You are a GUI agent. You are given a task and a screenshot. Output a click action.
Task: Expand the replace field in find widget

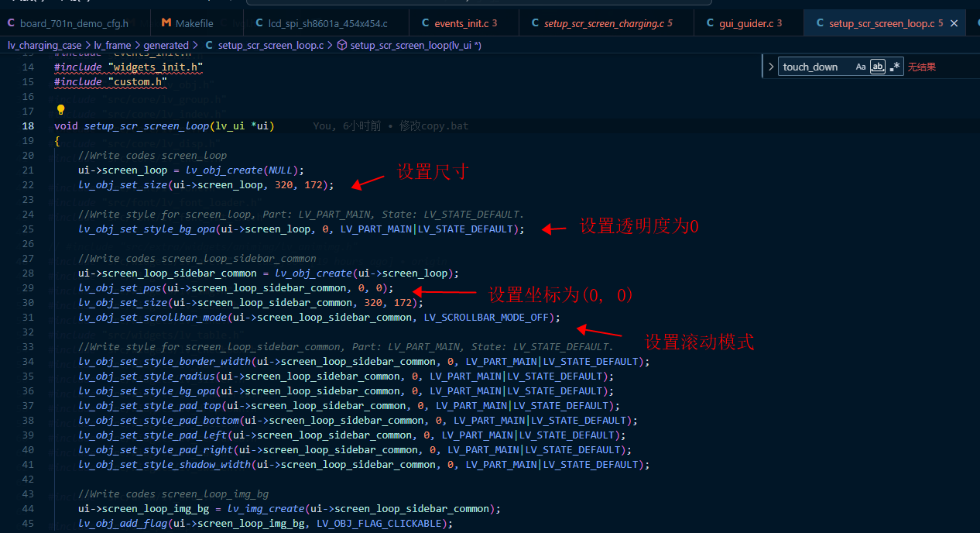click(x=771, y=67)
